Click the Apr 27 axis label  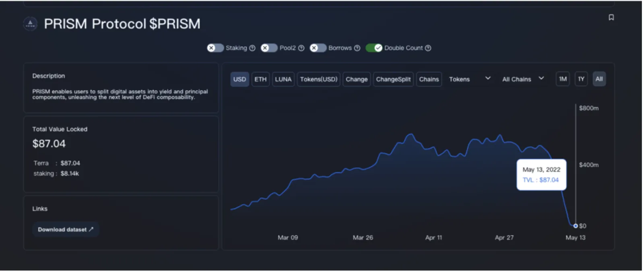(504, 237)
